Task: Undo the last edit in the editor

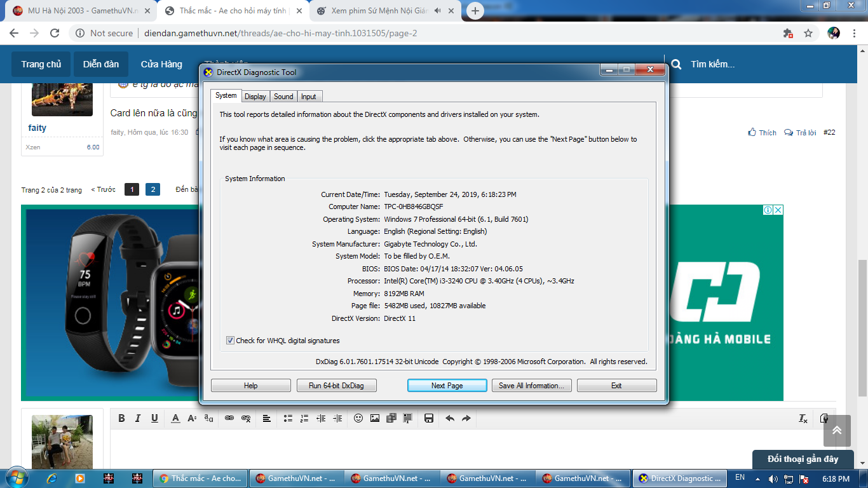Action: click(450, 418)
